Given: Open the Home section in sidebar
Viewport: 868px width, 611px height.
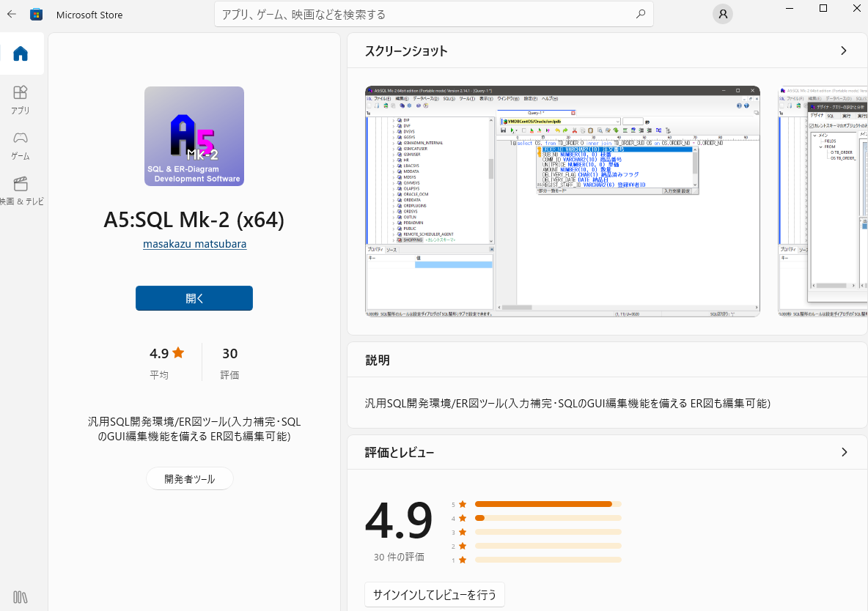Looking at the screenshot, I should click(x=21, y=53).
